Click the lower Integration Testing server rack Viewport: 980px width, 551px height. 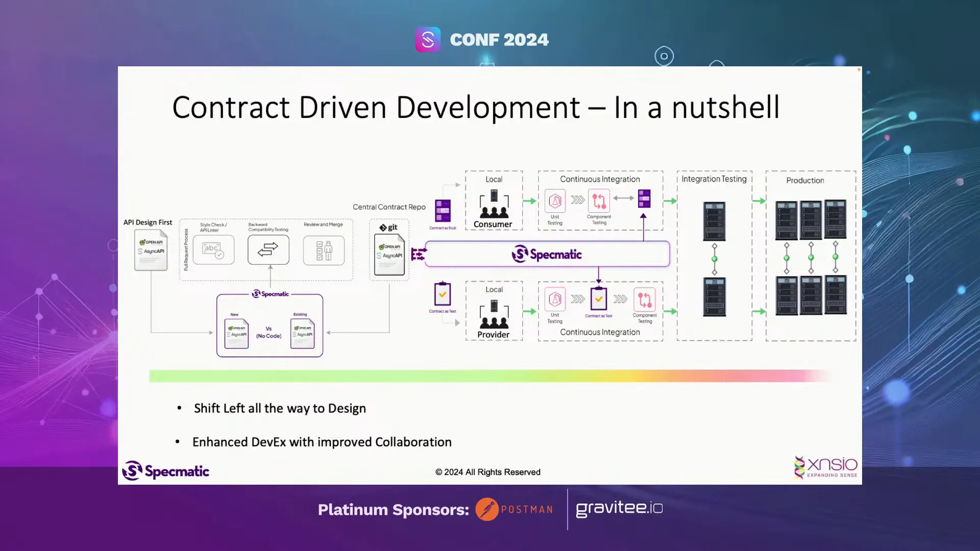pos(714,297)
